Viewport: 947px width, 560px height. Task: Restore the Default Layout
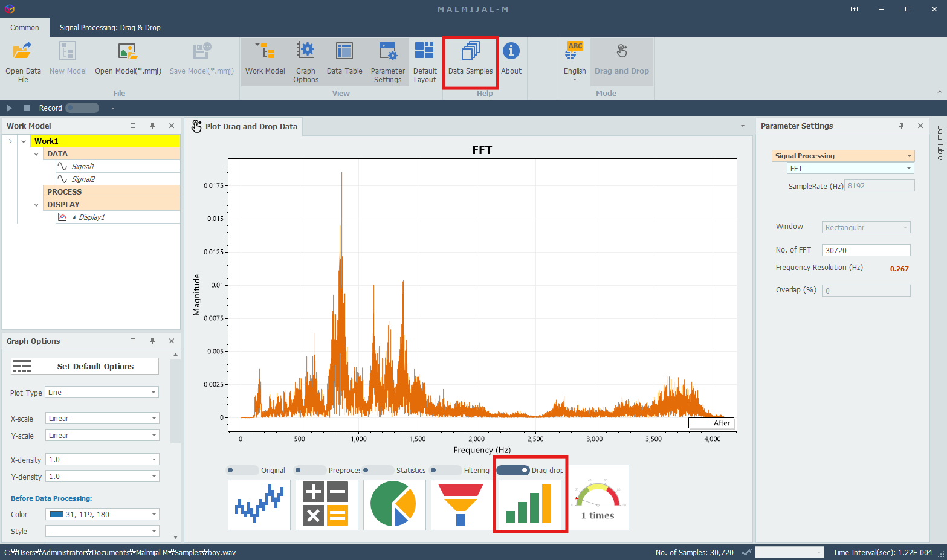click(x=425, y=62)
